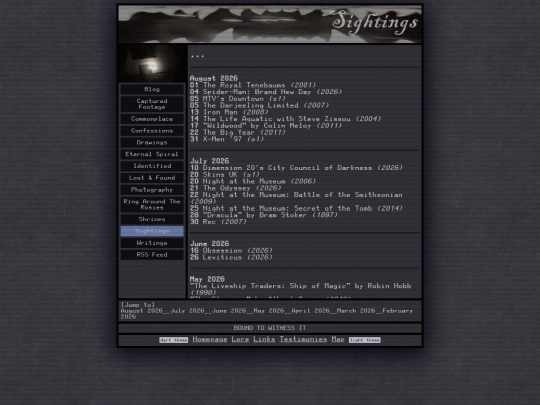
Task: Jump to May 2026 entries
Action: click(269, 311)
